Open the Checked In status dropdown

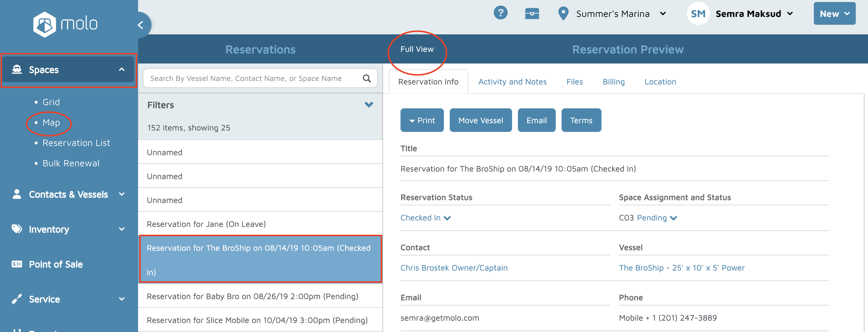click(425, 218)
